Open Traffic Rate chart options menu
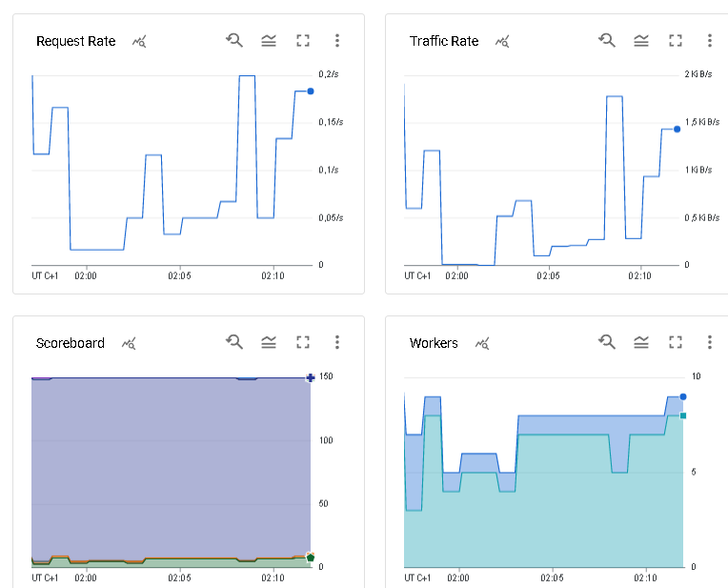This screenshot has width=728, height=588. pos(710,41)
